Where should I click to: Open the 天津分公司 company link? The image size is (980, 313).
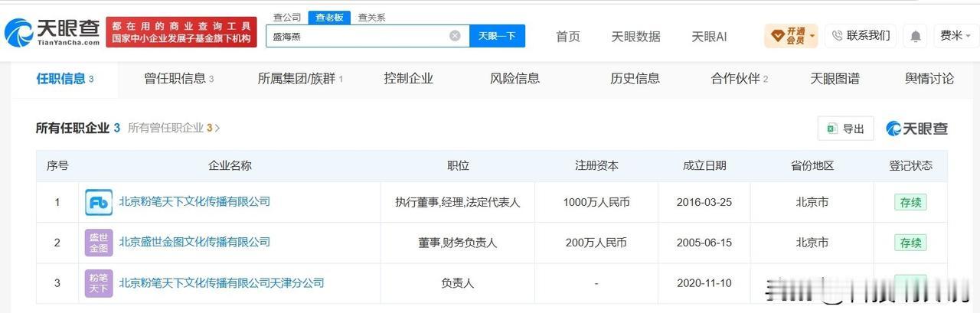[221, 282]
